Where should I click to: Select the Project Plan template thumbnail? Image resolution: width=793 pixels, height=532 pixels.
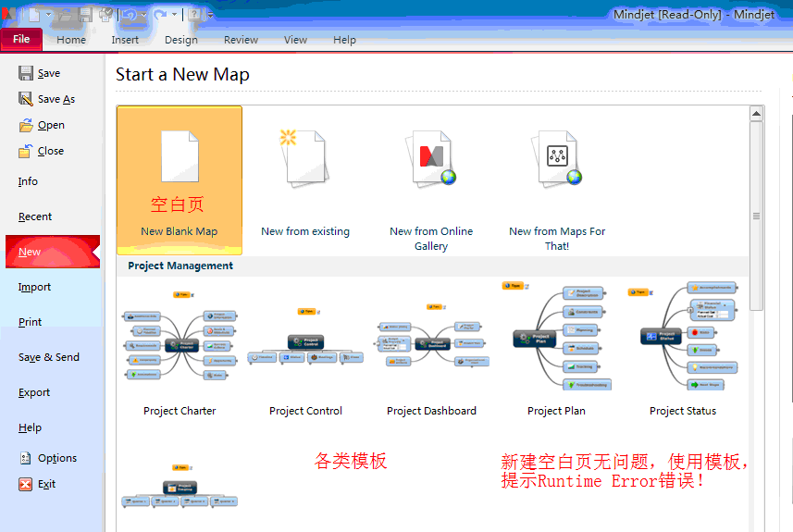[x=556, y=336]
